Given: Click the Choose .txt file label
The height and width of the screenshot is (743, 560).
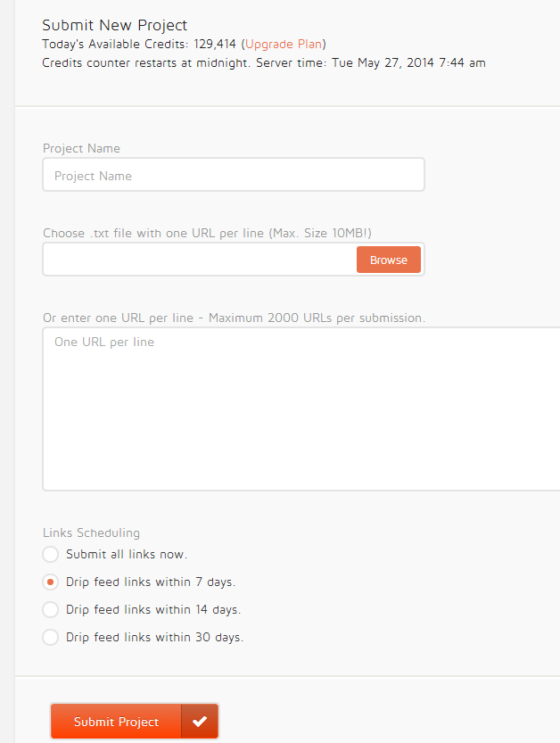Looking at the screenshot, I should click(x=207, y=234).
